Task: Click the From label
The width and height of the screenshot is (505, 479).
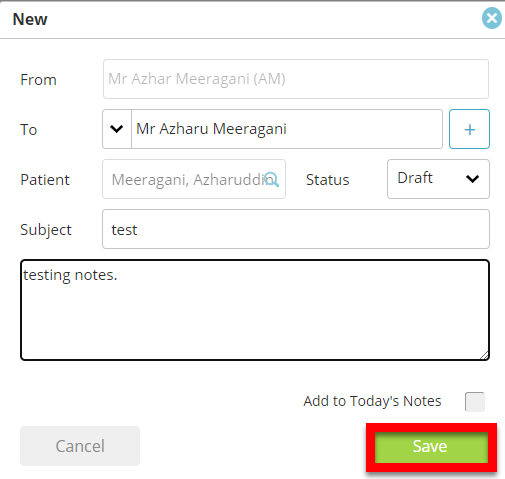Action: click(38, 80)
